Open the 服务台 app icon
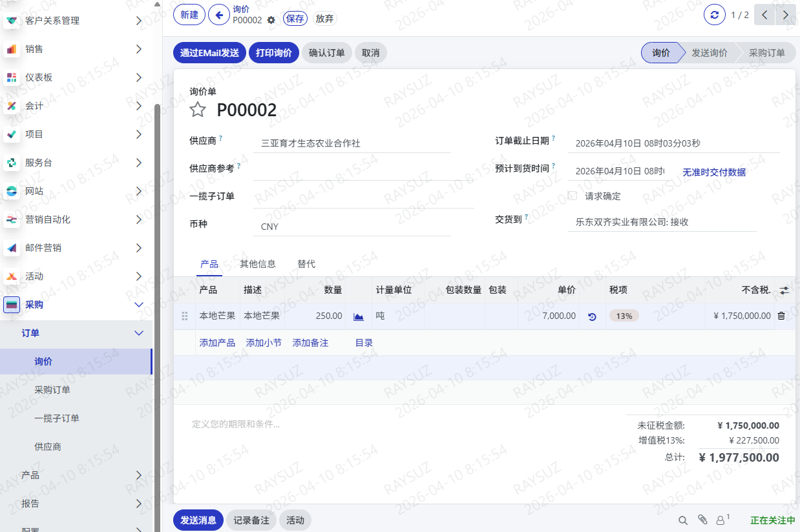The image size is (800, 532). click(12, 163)
